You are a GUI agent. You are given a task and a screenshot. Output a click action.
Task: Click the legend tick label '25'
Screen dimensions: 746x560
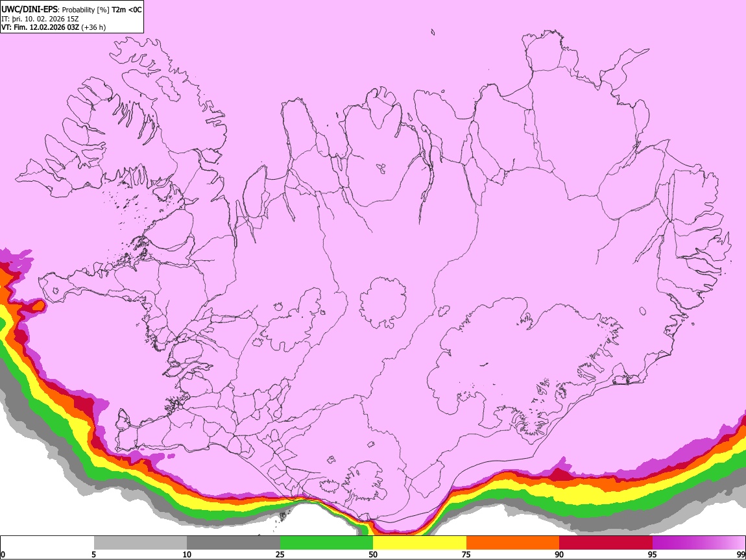tap(280, 554)
